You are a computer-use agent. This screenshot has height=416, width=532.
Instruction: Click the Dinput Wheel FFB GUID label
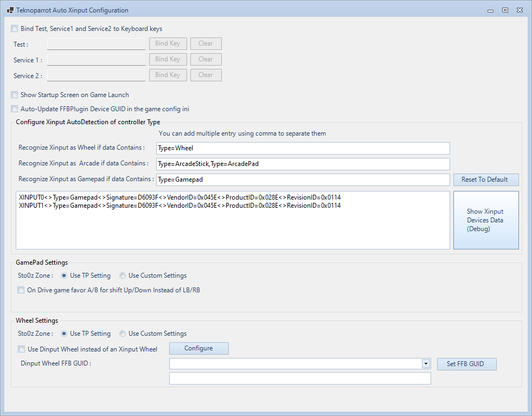tap(56, 363)
